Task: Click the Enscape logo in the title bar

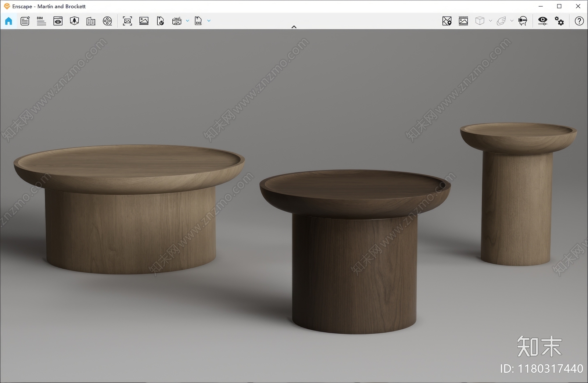Action: pyautogui.click(x=7, y=6)
